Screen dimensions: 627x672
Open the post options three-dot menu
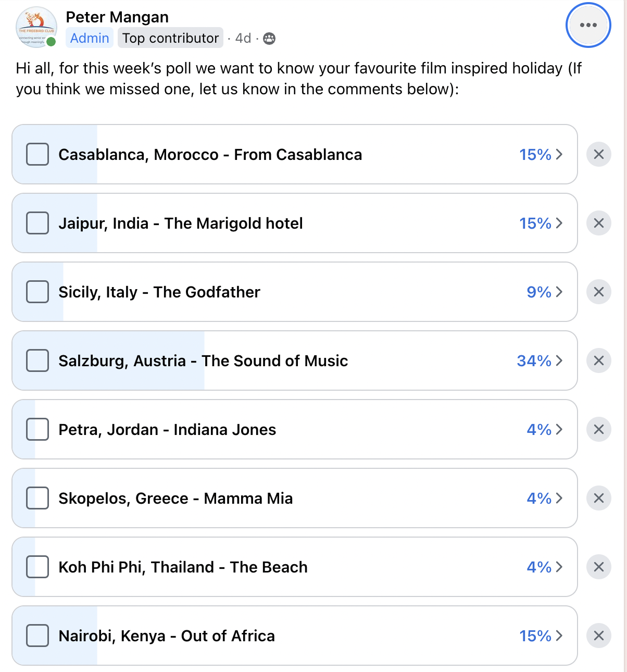[x=588, y=25]
